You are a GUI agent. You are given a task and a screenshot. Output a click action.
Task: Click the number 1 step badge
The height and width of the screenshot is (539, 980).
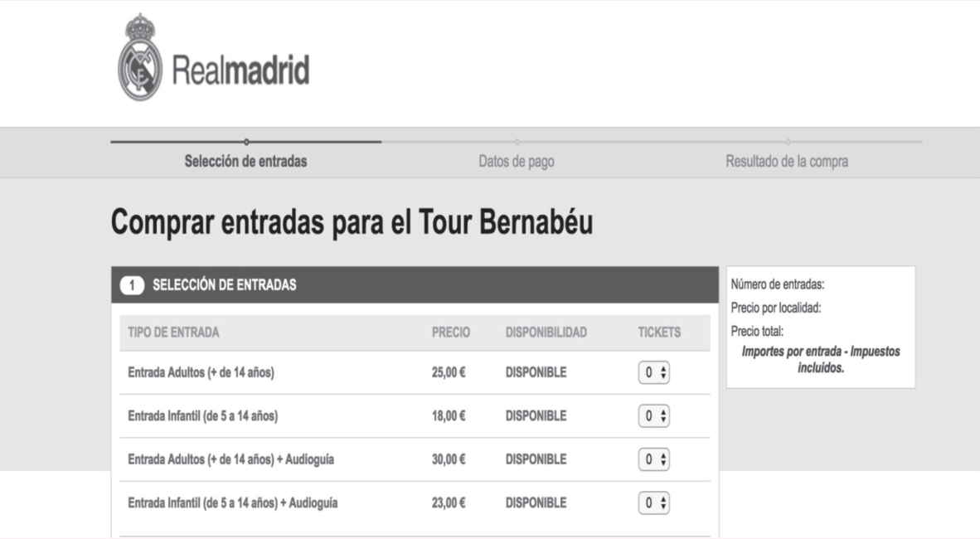pos(133,285)
